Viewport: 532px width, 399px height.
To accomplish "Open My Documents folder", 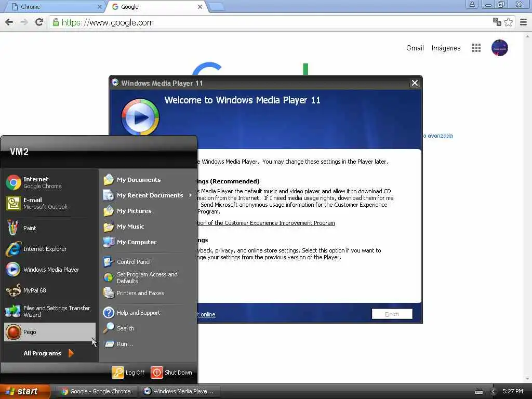I will tap(148, 180).
